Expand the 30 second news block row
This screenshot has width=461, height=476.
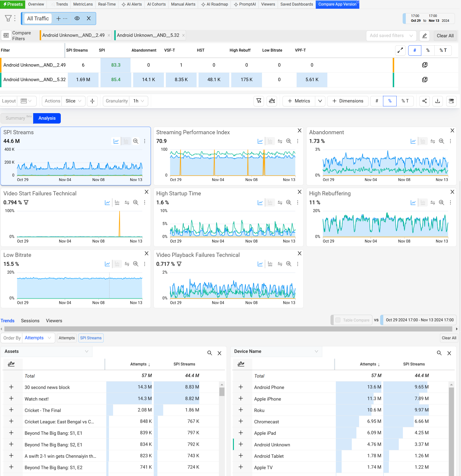click(x=11, y=387)
